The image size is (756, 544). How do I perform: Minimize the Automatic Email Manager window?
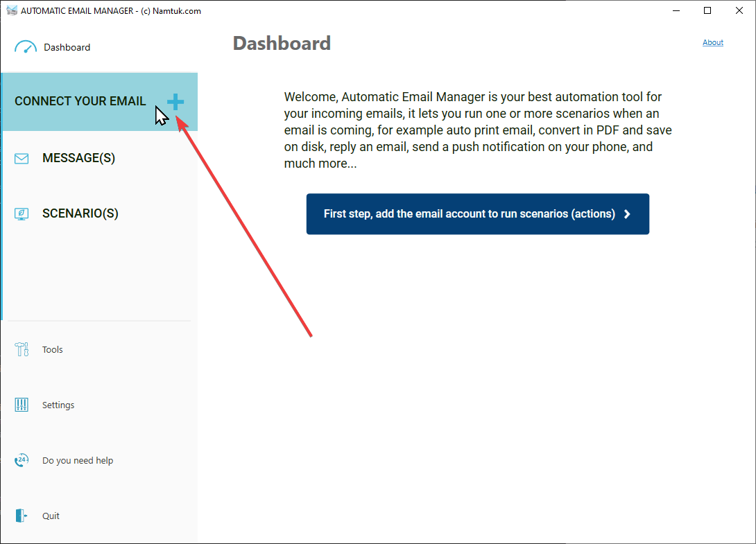[676, 10]
